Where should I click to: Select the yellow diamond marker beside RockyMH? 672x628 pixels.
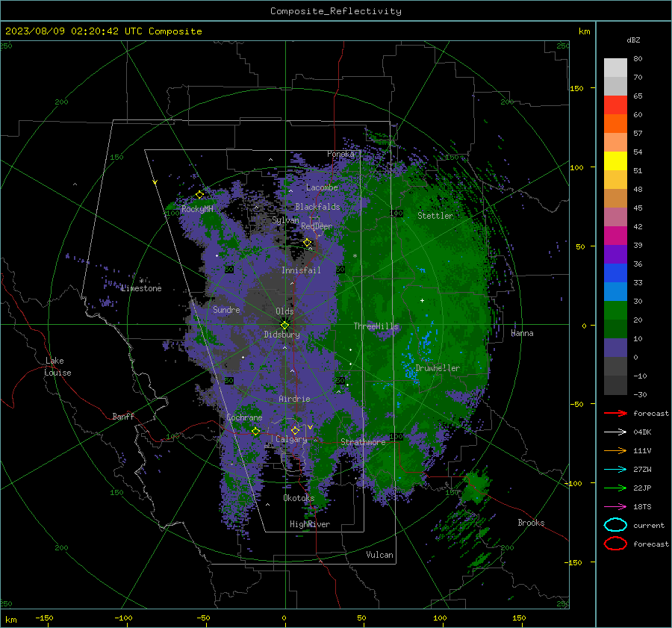click(x=199, y=195)
